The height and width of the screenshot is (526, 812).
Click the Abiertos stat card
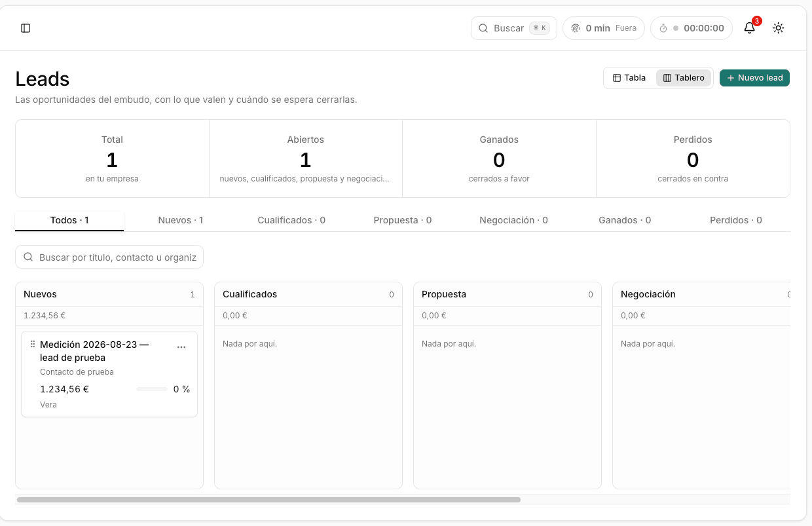(x=305, y=159)
